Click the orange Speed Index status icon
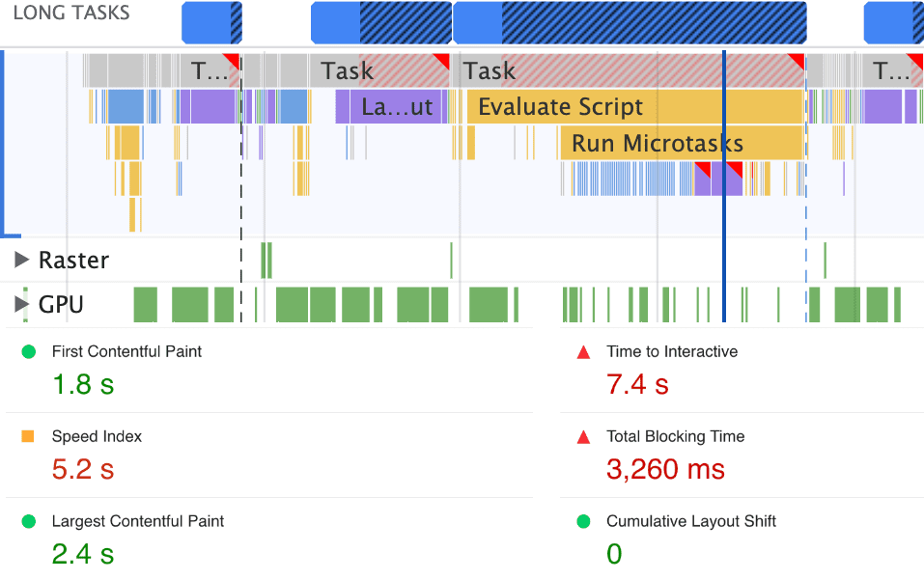The width and height of the screenshot is (924, 580). [29, 436]
